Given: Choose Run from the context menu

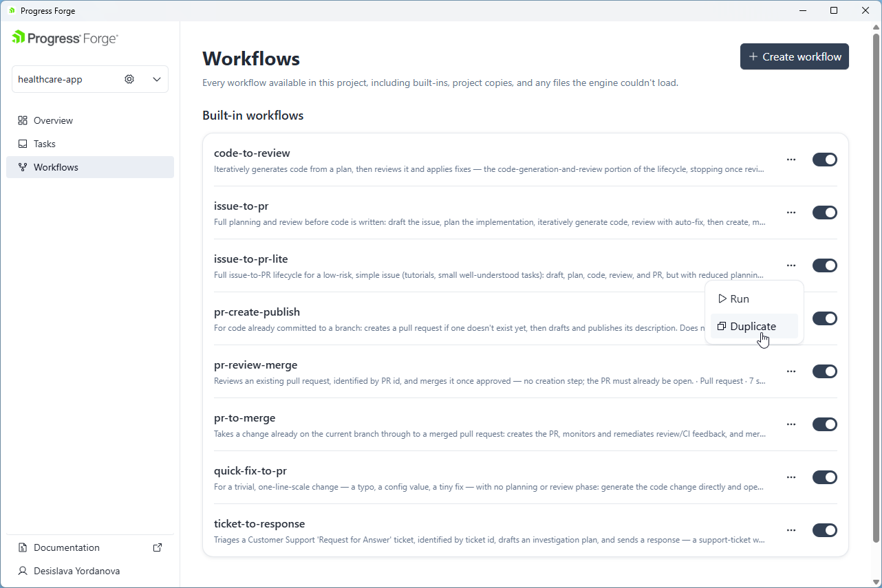Looking at the screenshot, I should [x=754, y=299].
